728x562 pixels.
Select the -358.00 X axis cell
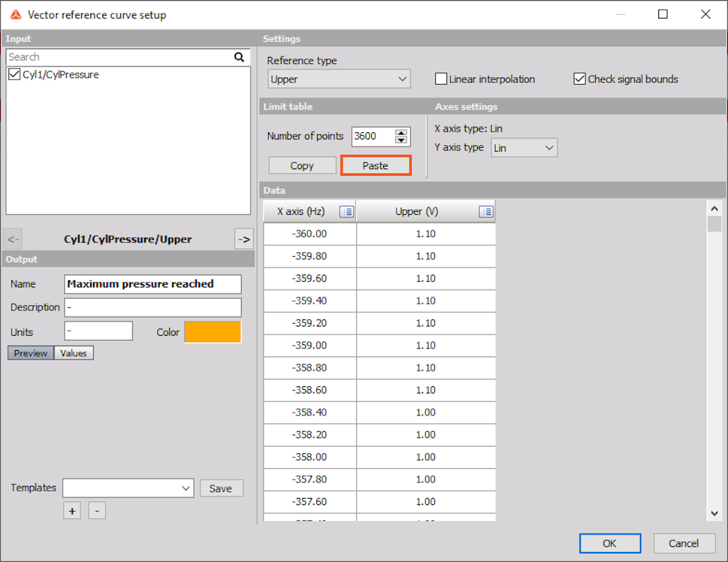[x=310, y=457]
